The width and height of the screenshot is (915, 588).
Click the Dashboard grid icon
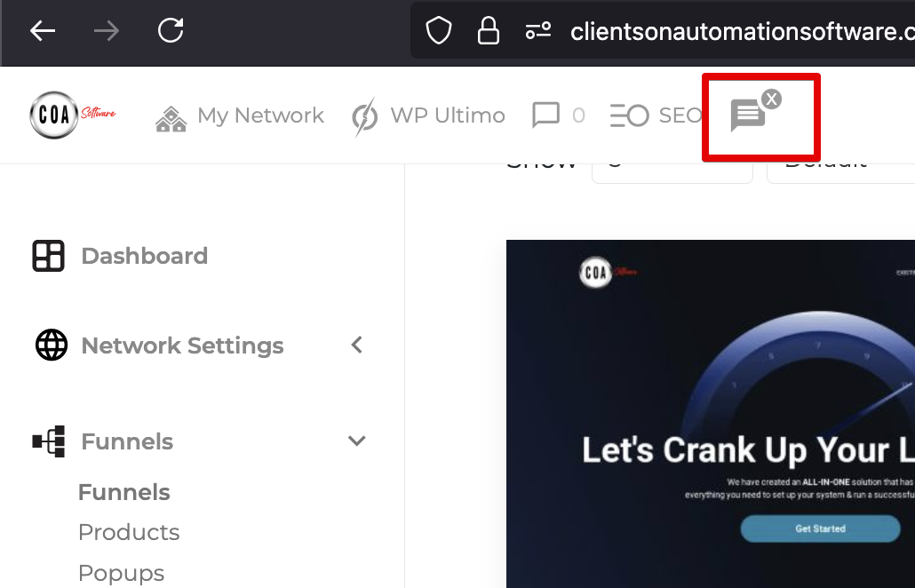click(47, 256)
